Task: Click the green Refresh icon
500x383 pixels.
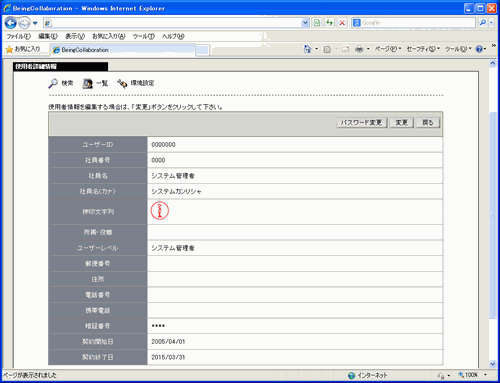Action: 329,23
